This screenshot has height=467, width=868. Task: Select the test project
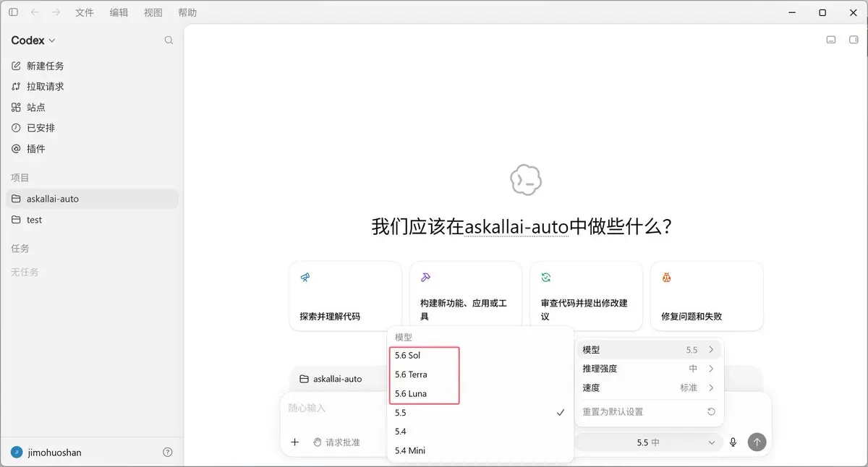(92, 220)
